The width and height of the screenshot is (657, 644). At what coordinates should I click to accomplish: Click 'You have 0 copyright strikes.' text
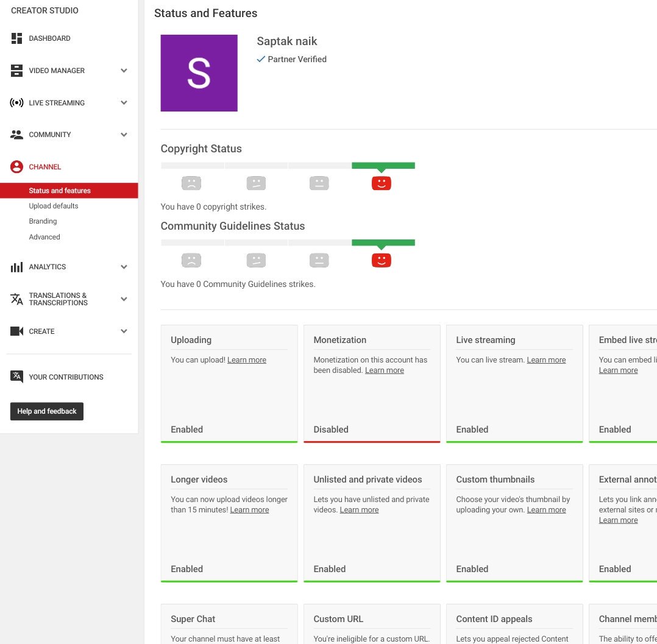click(214, 207)
